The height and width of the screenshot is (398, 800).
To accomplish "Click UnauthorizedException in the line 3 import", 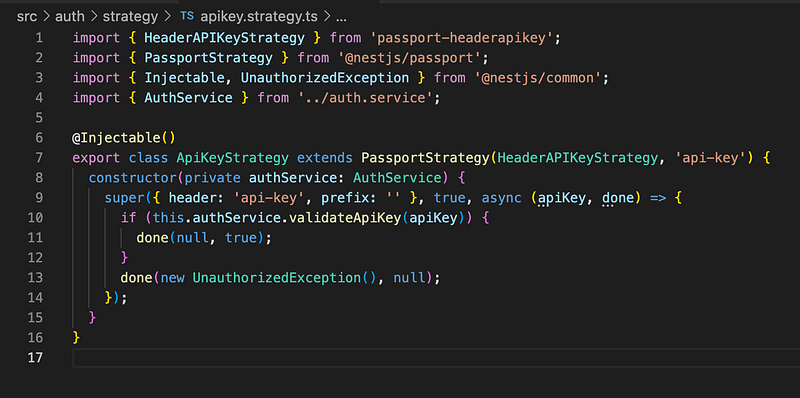I will tap(324, 78).
